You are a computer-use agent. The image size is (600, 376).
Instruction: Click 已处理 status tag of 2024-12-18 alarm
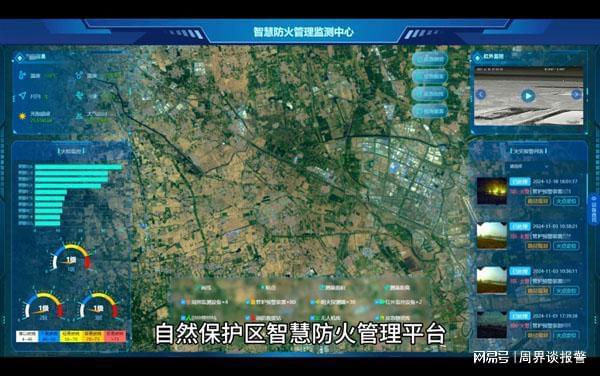(x=520, y=181)
